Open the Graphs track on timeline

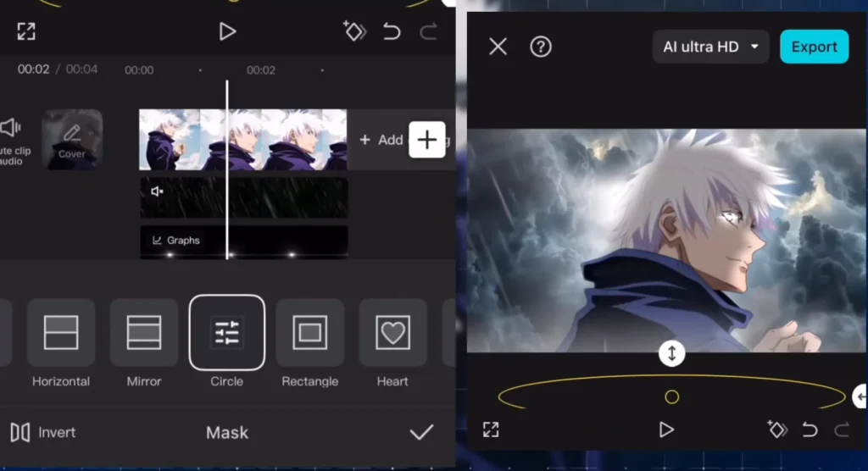point(243,242)
